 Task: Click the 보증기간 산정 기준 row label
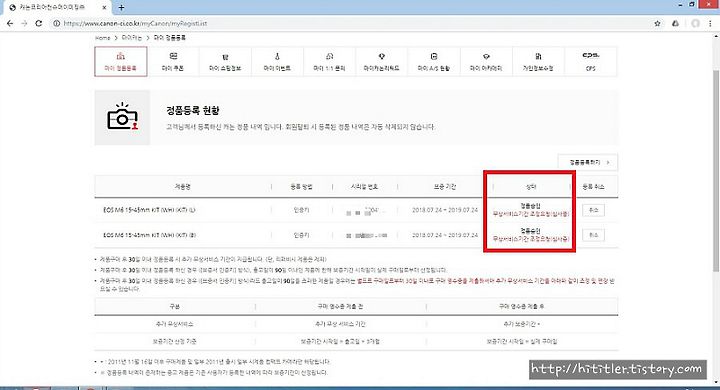pos(174,341)
